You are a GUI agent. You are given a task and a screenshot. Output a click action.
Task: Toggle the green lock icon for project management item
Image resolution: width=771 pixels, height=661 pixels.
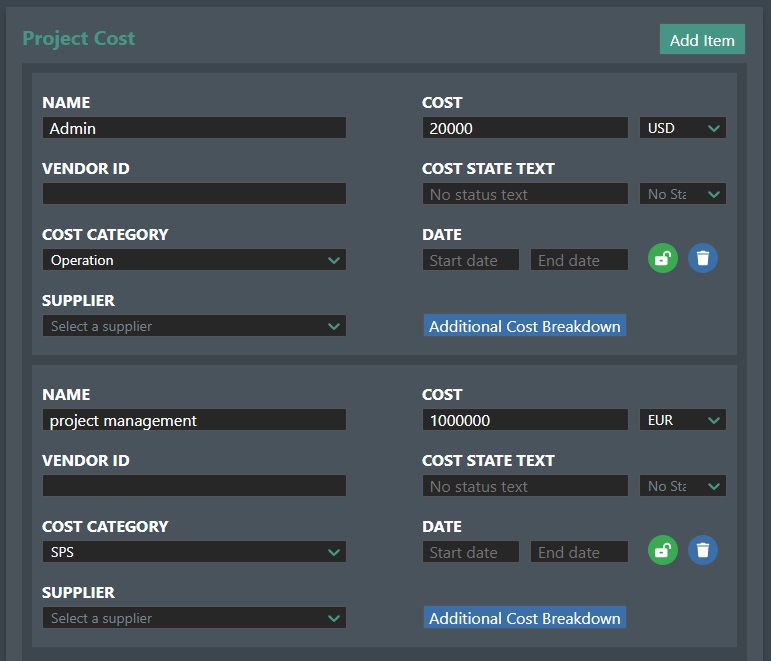(662, 550)
